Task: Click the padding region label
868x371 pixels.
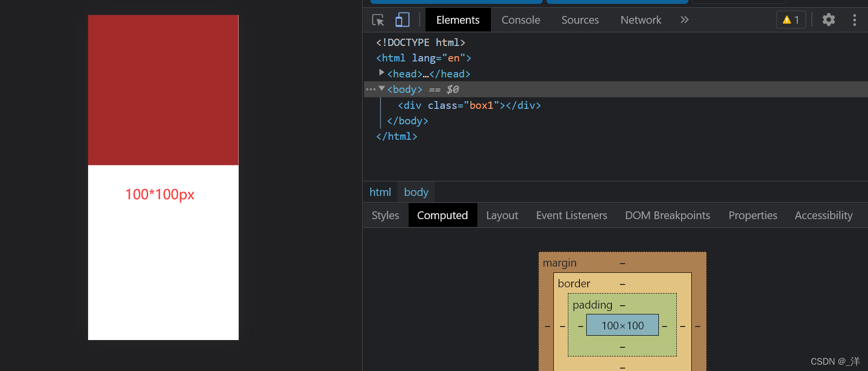Action: point(593,305)
